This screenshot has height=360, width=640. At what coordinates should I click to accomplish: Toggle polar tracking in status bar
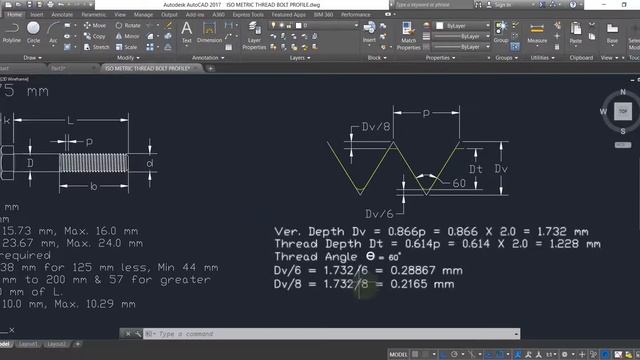454,354
